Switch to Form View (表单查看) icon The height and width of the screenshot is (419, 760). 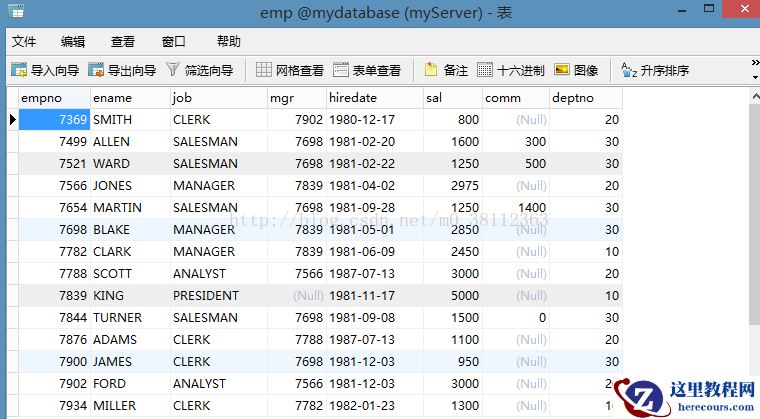coord(341,70)
